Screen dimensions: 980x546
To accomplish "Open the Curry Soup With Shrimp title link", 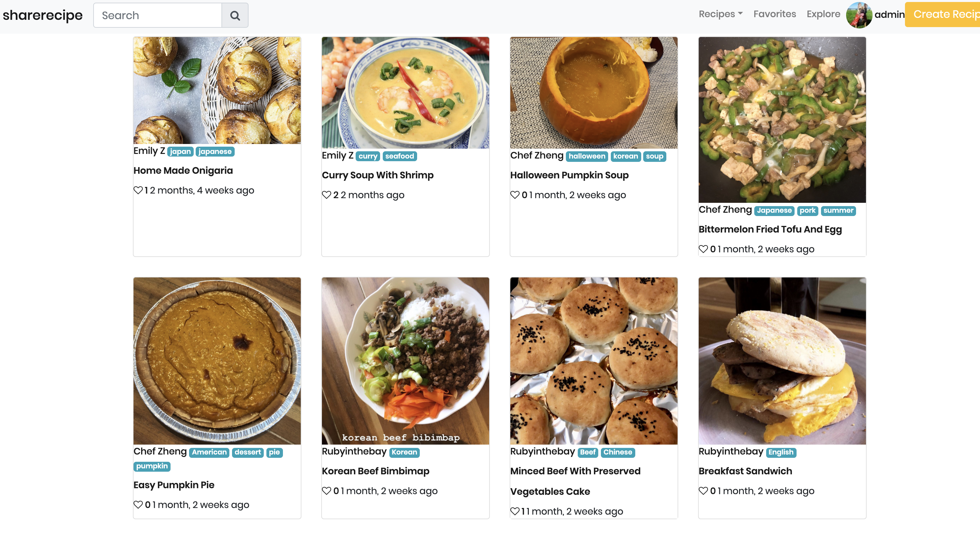I will coord(377,175).
